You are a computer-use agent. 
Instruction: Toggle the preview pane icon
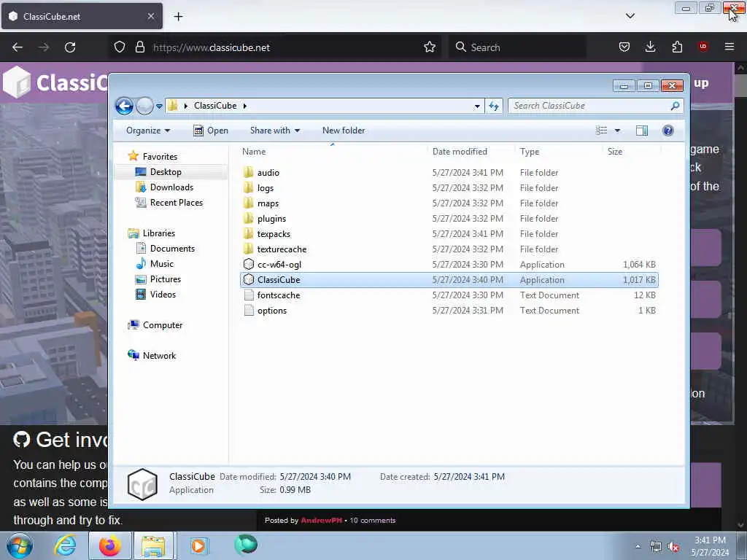click(x=642, y=131)
